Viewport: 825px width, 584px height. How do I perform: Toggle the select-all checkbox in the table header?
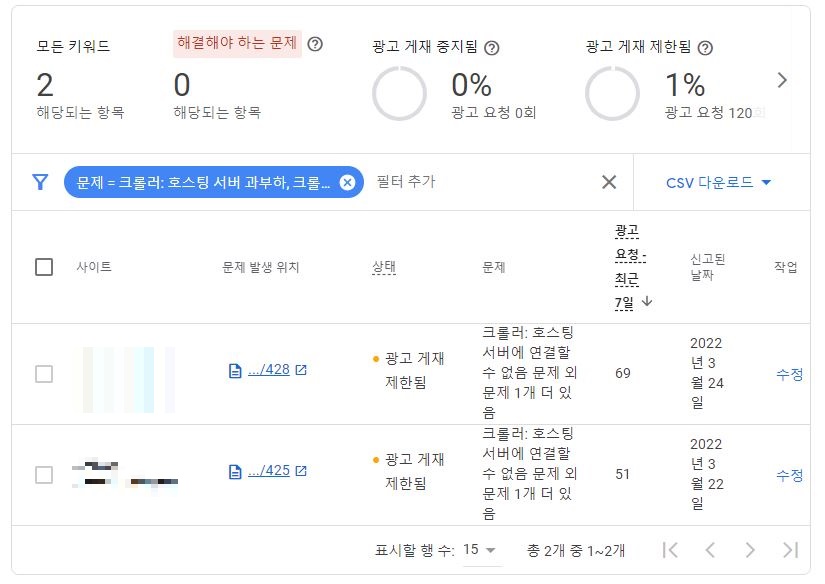tap(44, 267)
